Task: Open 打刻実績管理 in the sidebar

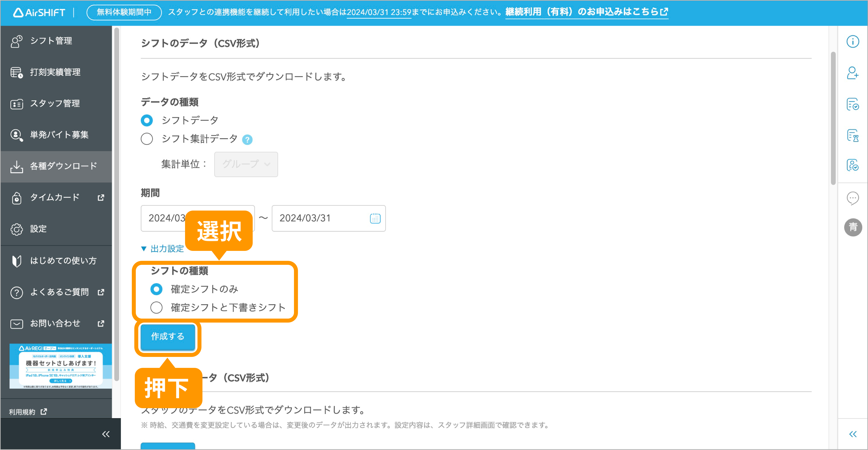Action: click(56, 72)
